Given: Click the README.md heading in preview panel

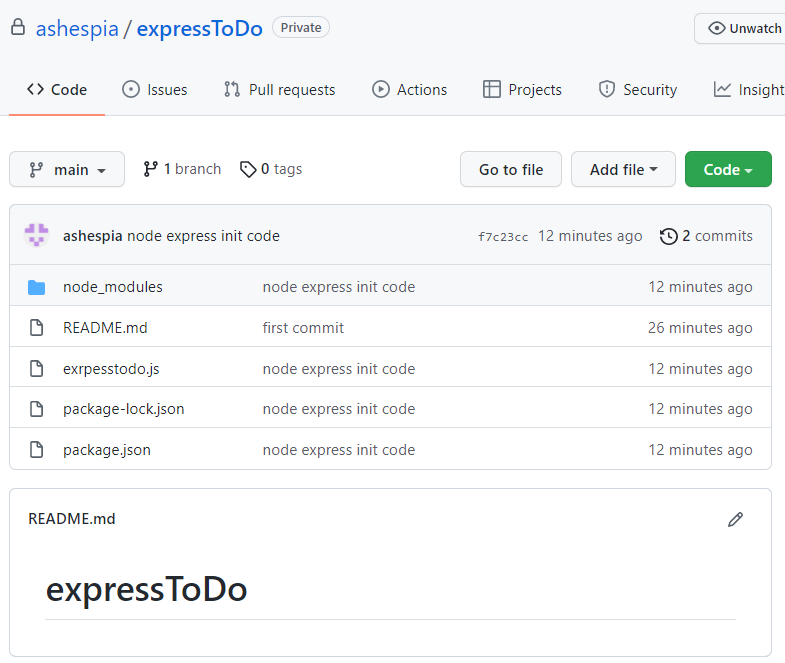Looking at the screenshot, I should pyautogui.click(x=72, y=519).
